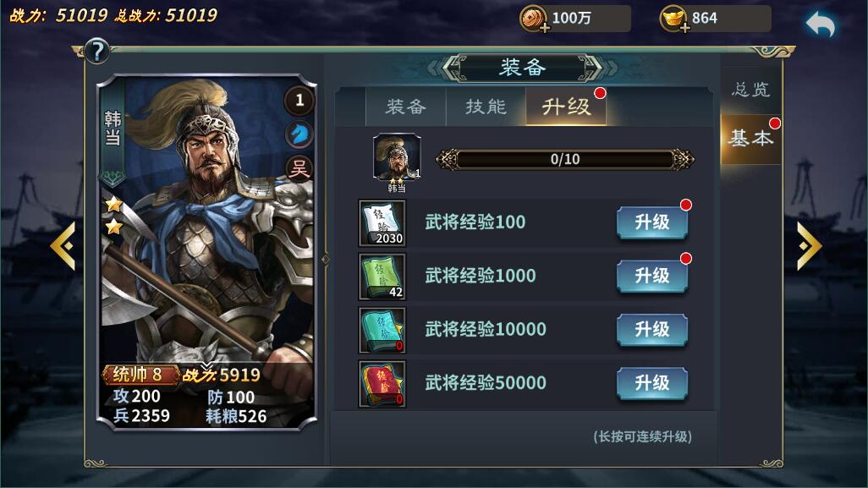This screenshot has width=868, height=488.
Task: Expand the stats chevron above 战力 5919
Action: (x=206, y=365)
